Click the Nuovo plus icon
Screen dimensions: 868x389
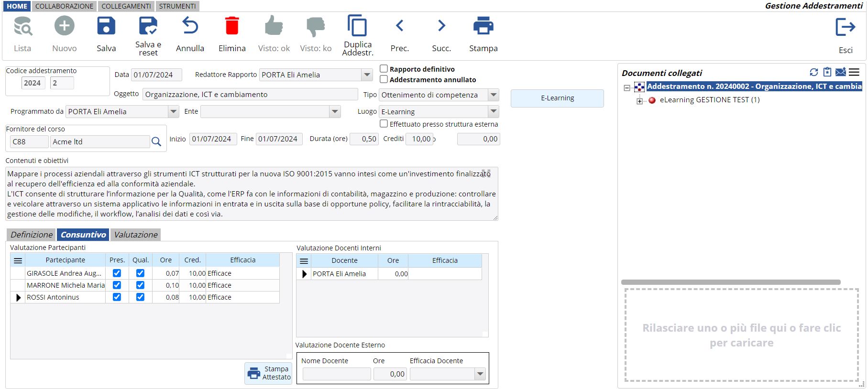[x=65, y=26]
